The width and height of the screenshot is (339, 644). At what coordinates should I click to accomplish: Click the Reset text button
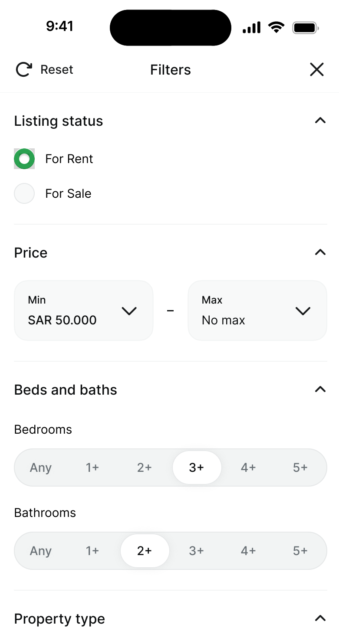(x=57, y=69)
